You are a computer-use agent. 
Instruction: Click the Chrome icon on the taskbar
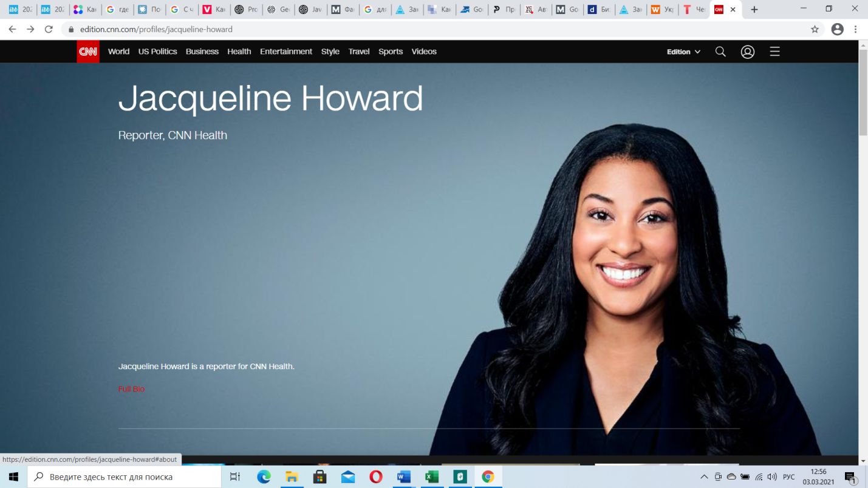488,477
